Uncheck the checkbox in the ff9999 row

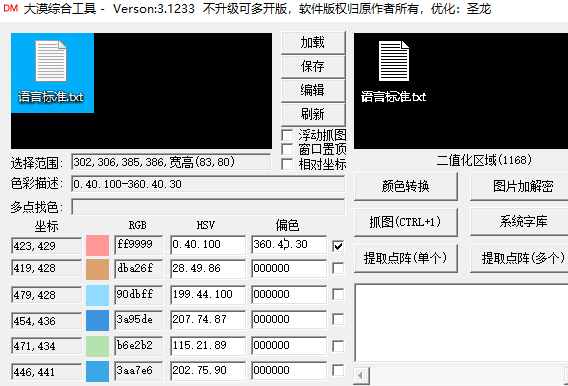(x=338, y=246)
